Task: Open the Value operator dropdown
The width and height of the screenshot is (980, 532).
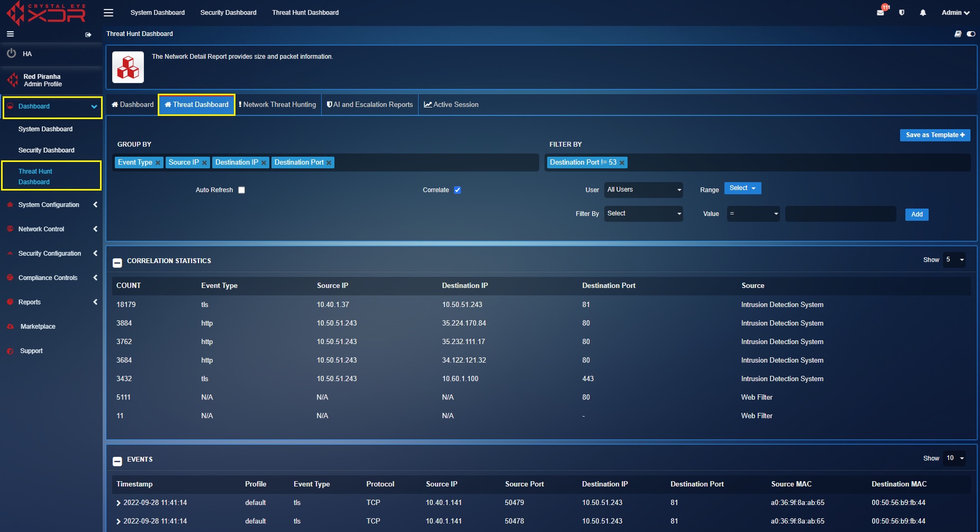Action: (753, 214)
